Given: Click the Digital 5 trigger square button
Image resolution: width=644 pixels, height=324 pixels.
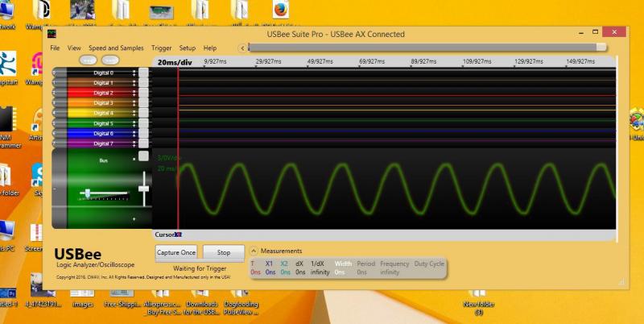Looking at the screenshot, I should click(143, 123).
